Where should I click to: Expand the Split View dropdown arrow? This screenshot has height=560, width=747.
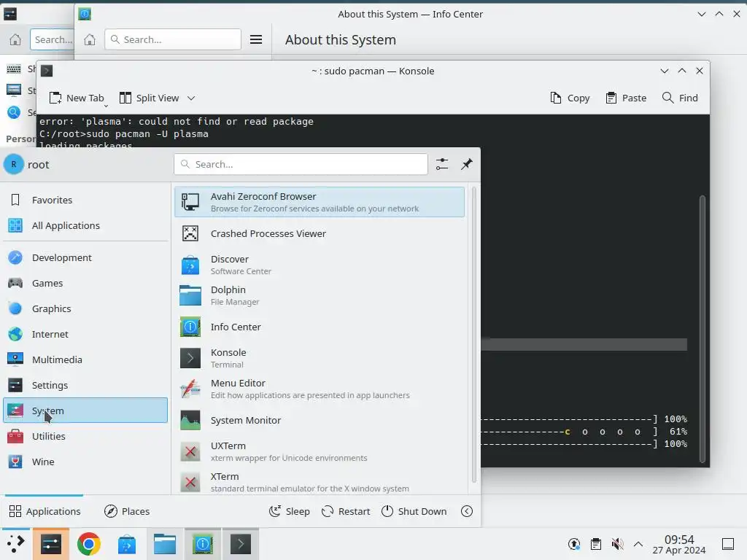(x=191, y=98)
